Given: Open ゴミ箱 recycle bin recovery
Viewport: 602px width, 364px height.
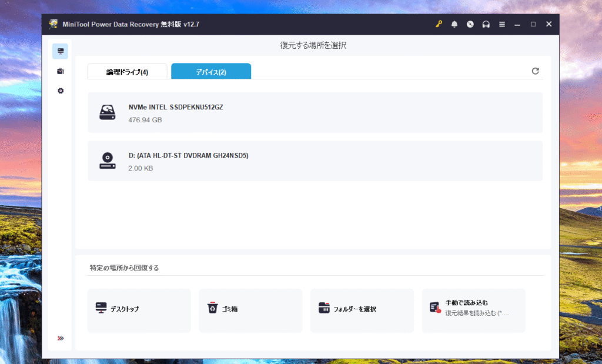Looking at the screenshot, I should click(250, 309).
